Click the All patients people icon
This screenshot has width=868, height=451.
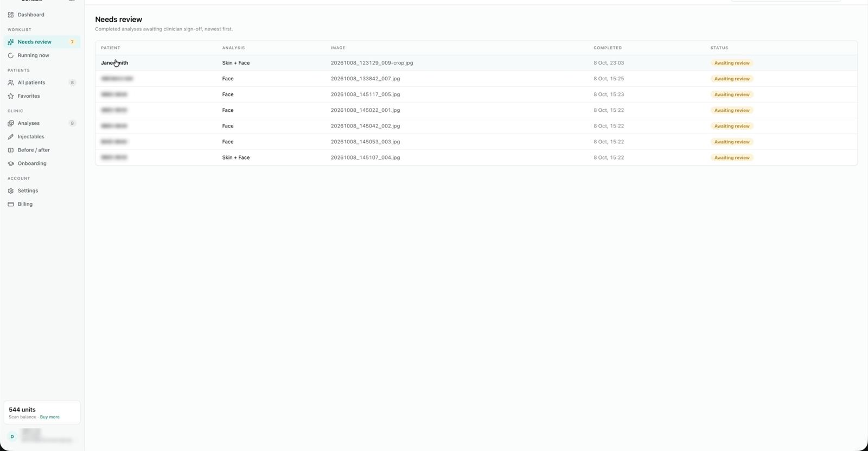(11, 82)
